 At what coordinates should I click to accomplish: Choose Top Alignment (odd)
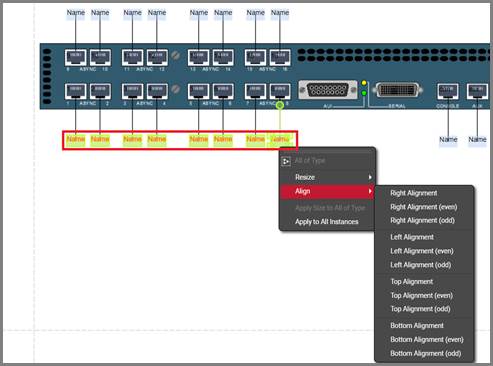coord(420,309)
